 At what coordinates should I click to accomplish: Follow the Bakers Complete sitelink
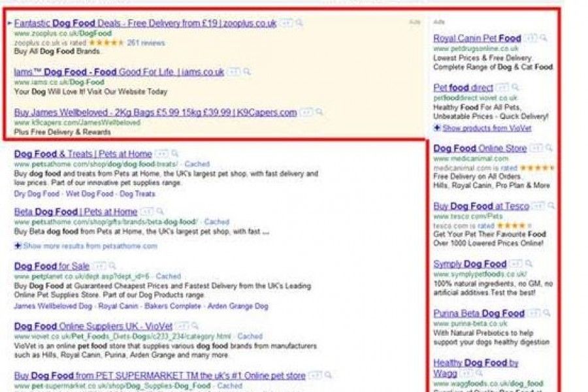point(173,306)
